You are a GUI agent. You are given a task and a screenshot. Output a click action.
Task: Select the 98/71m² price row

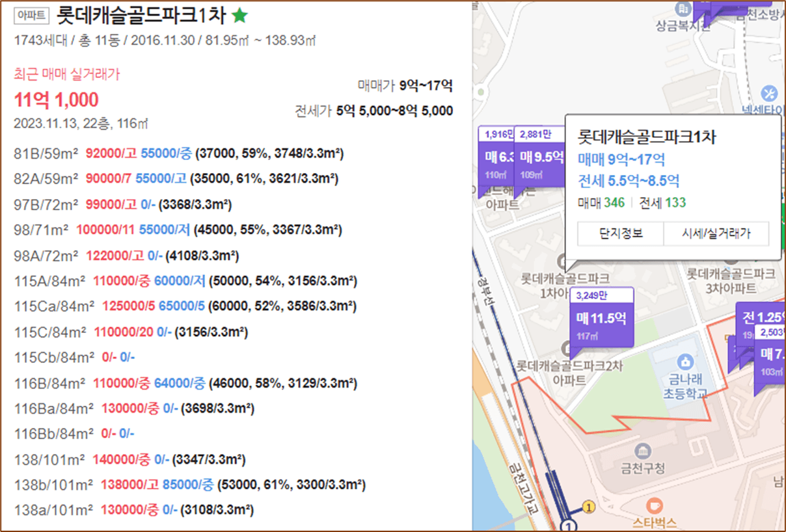(x=178, y=230)
